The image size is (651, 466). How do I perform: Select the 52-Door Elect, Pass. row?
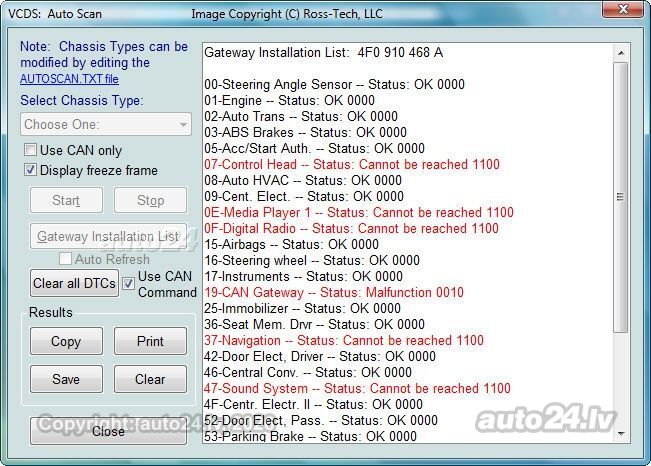pyautogui.click(x=321, y=420)
